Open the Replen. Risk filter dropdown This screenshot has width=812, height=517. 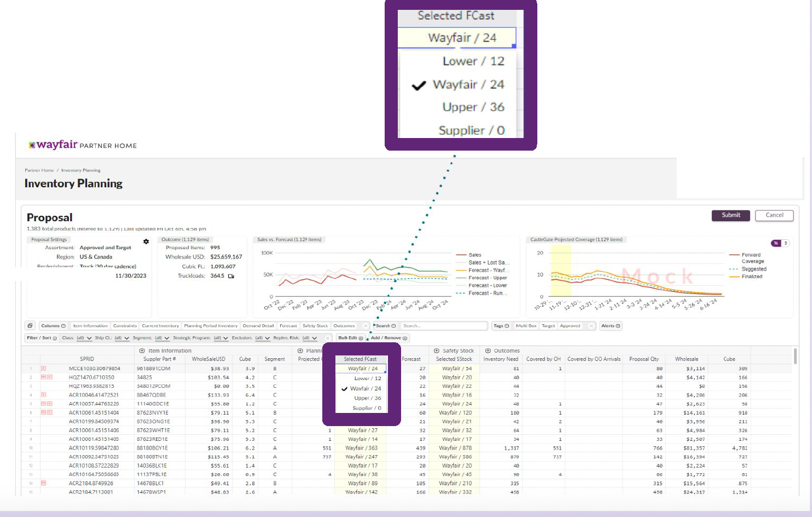click(310, 338)
